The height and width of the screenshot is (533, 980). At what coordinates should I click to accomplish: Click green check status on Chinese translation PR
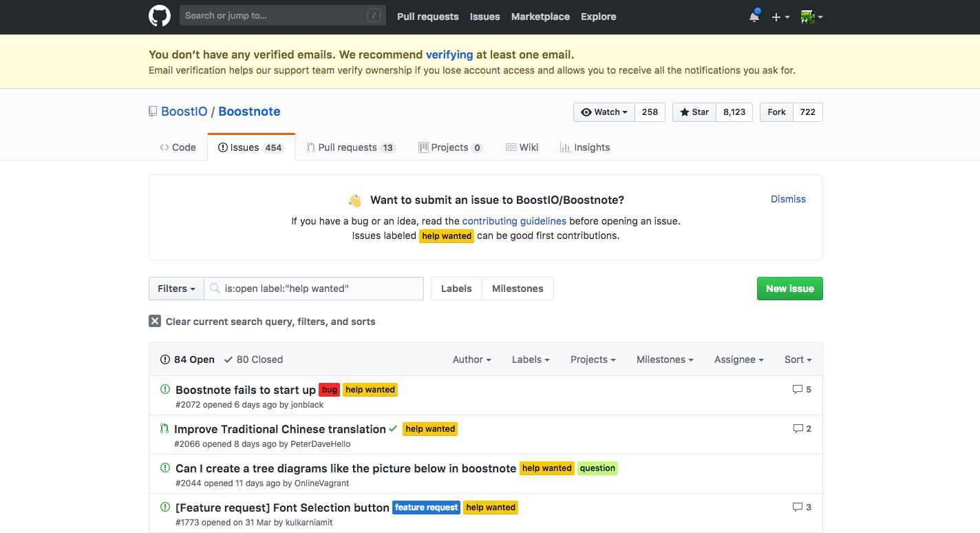click(393, 428)
